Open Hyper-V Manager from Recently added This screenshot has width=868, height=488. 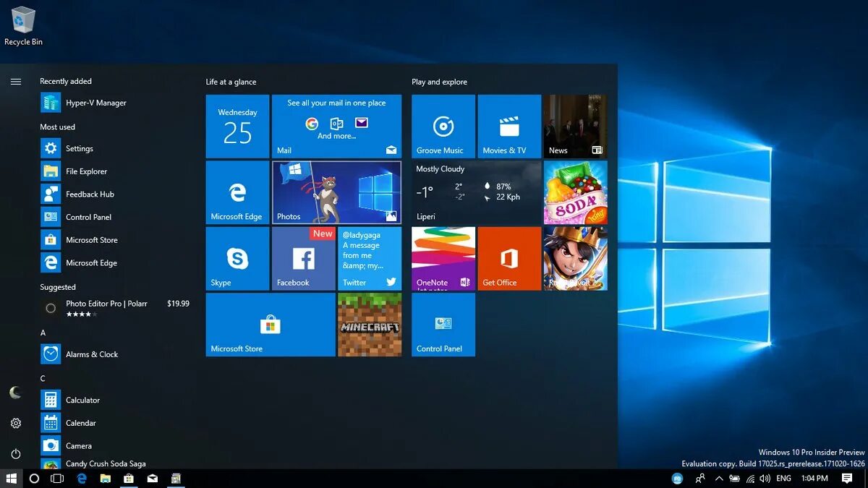tap(116, 103)
